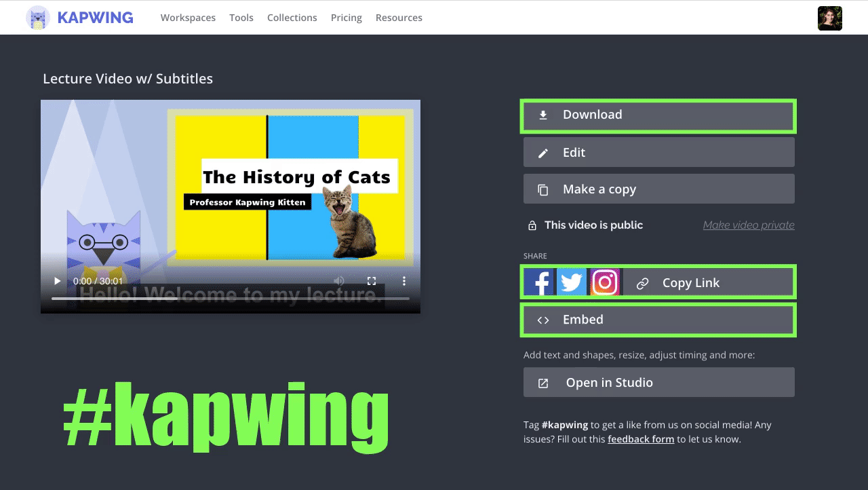Screen dimensions: 868x490
Task: Open the Workspaces menu
Action: (x=188, y=18)
